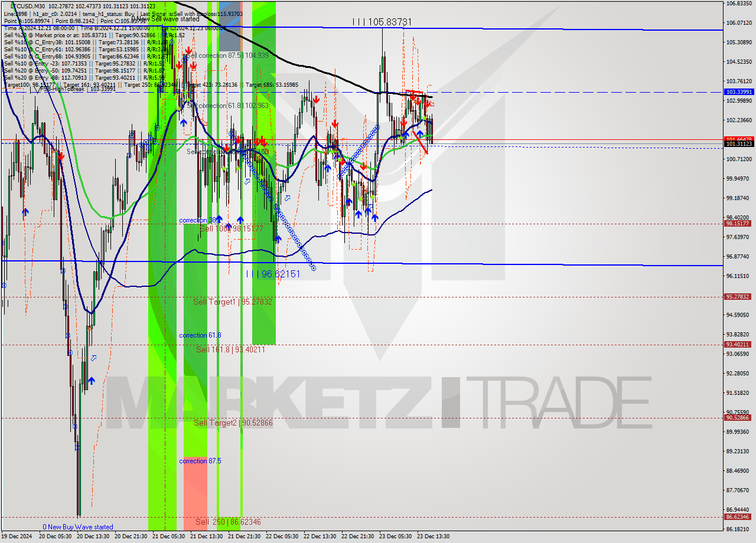The height and width of the screenshot is (543, 756).
Task: Click the '22 Dec 21:30' time axis label
Action: (x=357, y=537)
